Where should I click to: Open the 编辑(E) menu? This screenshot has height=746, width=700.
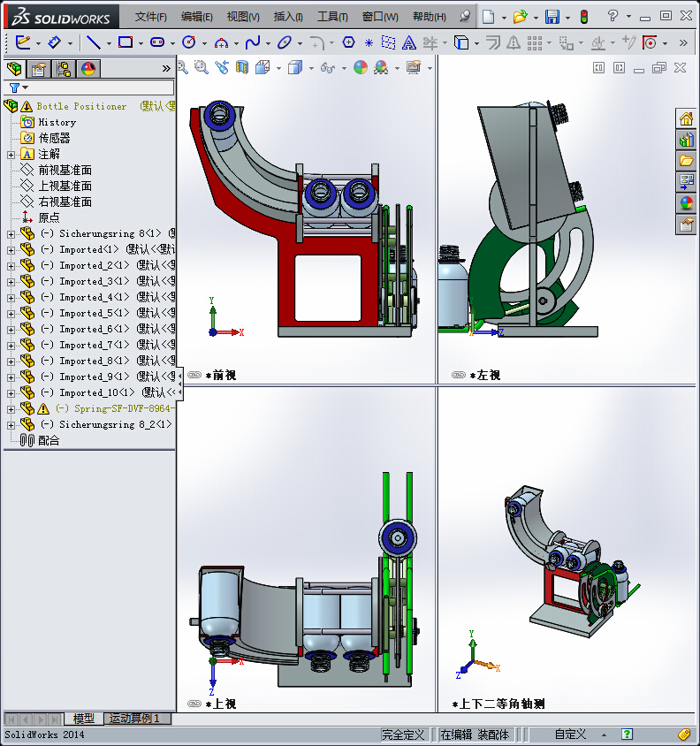(x=196, y=17)
